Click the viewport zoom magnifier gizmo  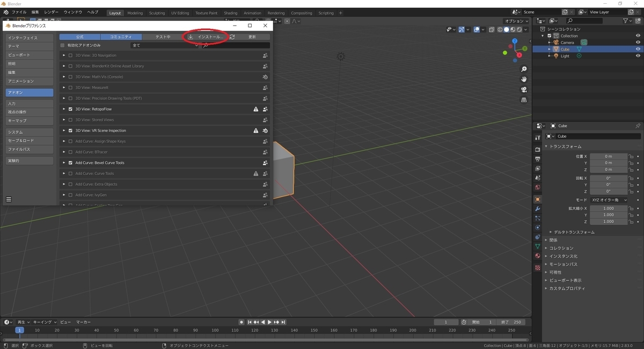[524, 69]
